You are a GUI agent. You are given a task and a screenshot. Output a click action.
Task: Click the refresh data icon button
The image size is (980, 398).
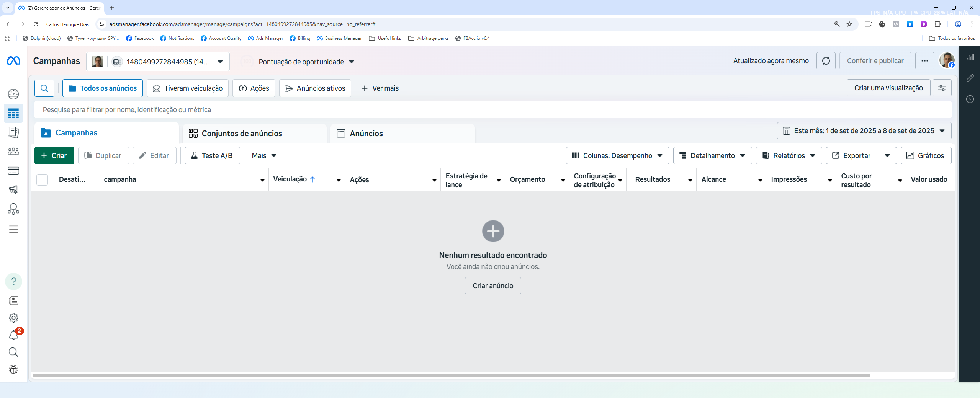[826, 61]
